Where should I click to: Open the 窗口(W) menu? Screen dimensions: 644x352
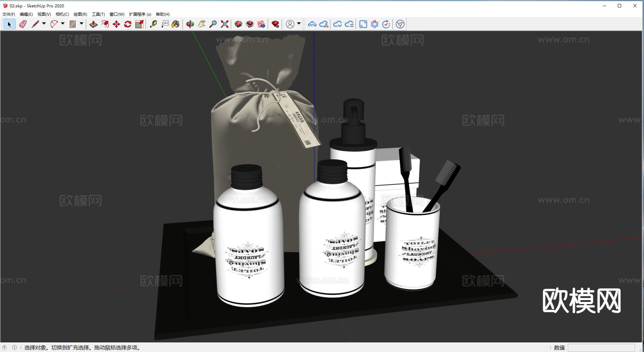click(x=117, y=14)
